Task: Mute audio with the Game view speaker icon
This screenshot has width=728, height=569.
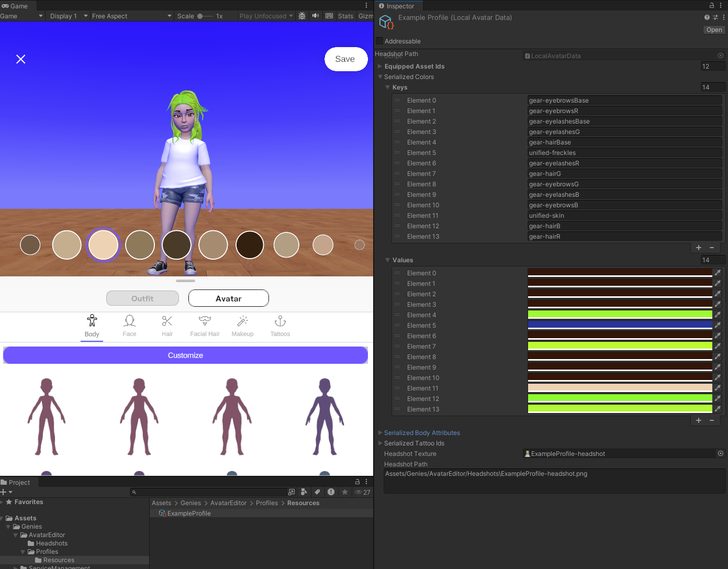Action: (x=316, y=16)
